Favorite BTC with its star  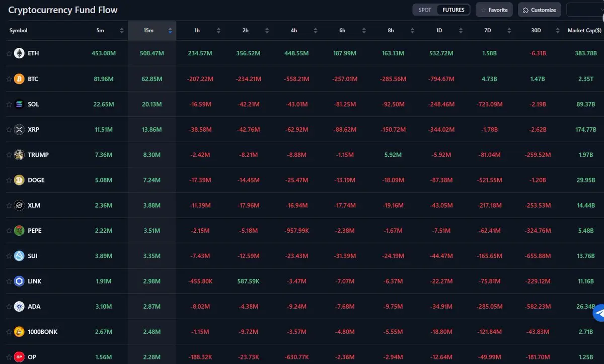tap(9, 79)
